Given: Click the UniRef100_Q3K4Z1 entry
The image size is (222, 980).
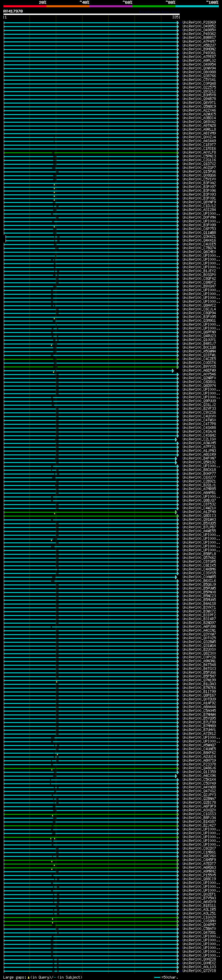Looking at the screenshot, I should pyautogui.click(x=199, y=237).
